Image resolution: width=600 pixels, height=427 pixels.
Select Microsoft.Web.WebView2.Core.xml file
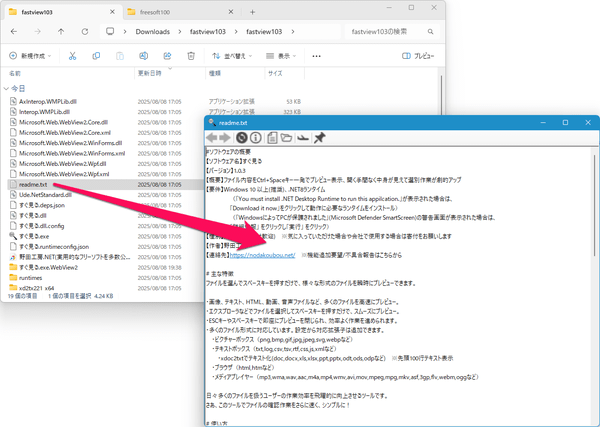click(65, 132)
